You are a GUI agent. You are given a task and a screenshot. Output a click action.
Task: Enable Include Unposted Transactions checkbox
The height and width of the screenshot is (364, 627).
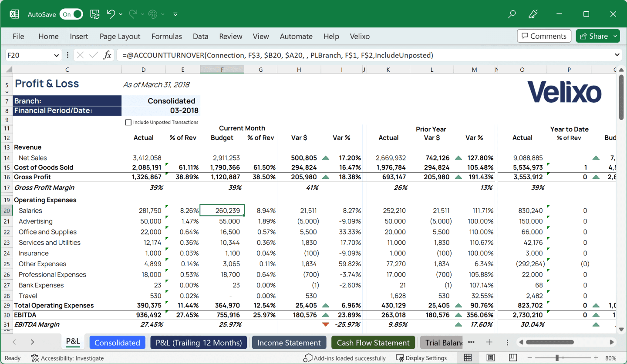tap(128, 122)
